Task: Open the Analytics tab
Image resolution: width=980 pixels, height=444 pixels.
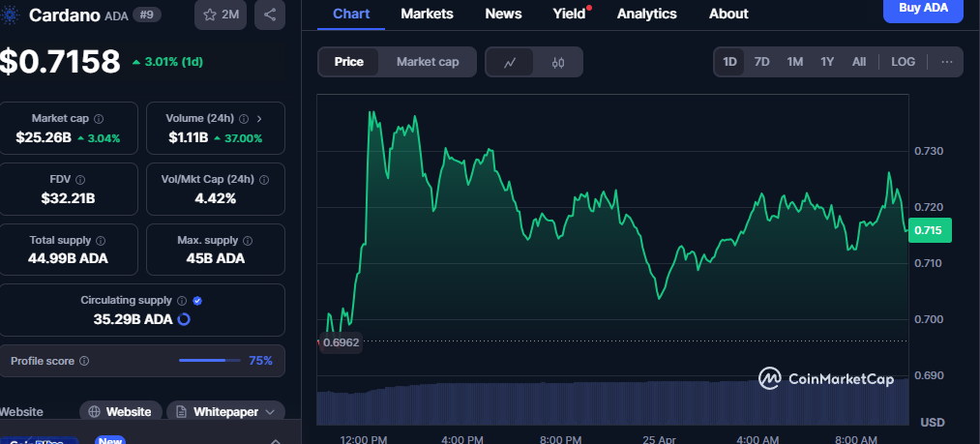Action: click(646, 14)
